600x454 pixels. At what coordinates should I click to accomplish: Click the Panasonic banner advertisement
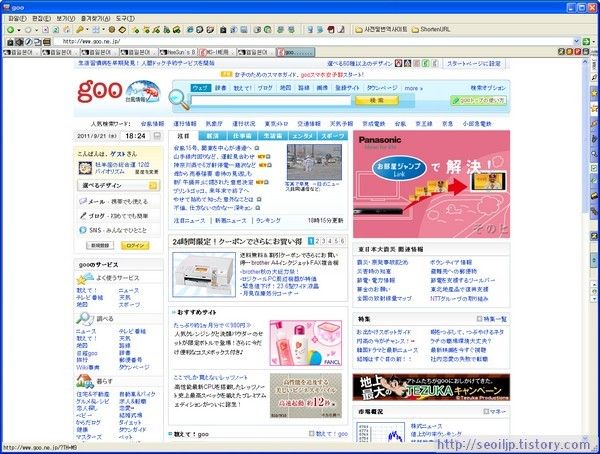coord(431,184)
